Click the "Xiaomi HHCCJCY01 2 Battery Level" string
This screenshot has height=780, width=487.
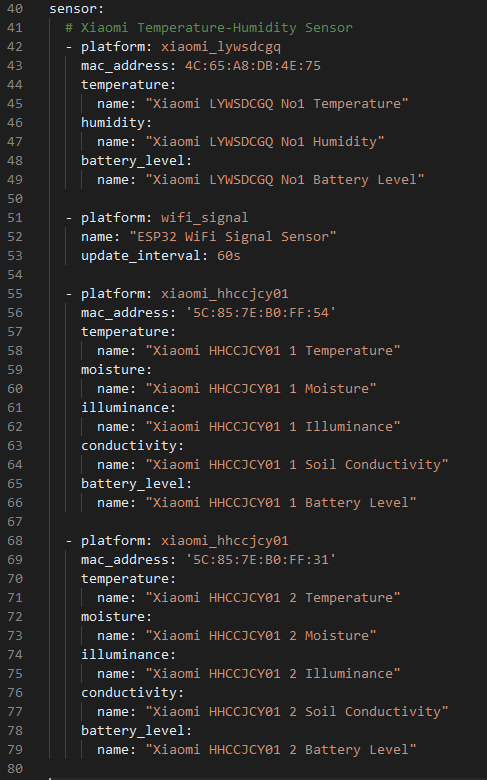point(281,750)
